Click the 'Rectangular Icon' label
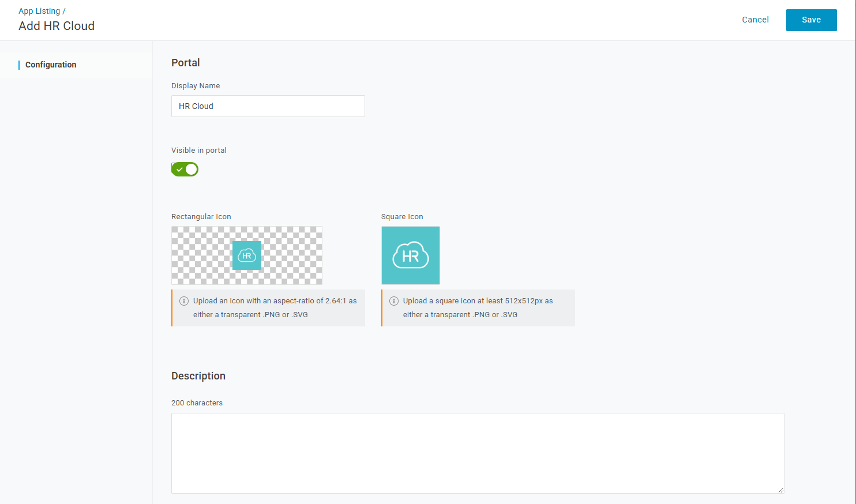This screenshot has height=504, width=856. 201,217
